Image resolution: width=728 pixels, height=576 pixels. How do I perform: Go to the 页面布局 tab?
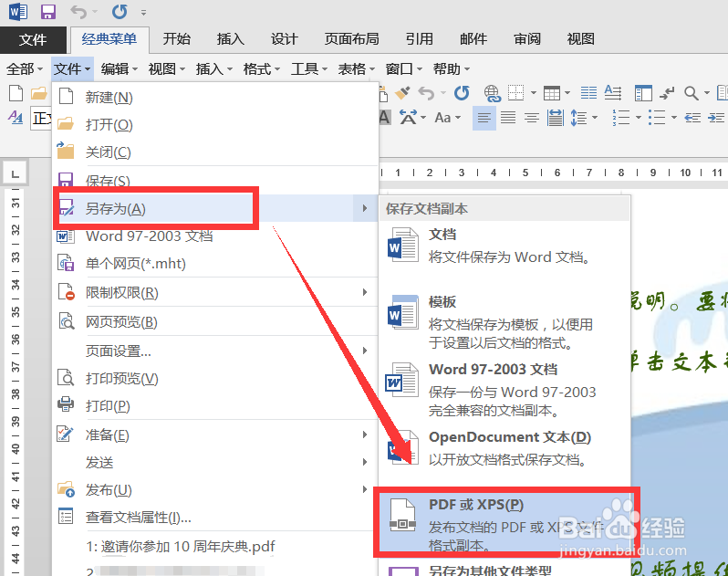coord(351,39)
